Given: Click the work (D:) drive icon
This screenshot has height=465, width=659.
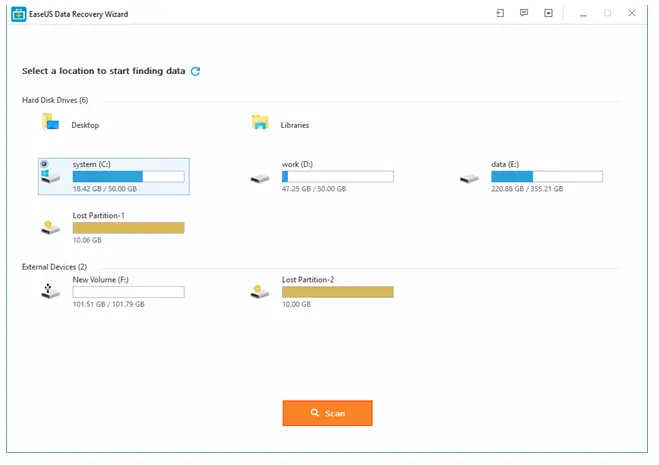Looking at the screenshot, I should tap(260, 179).
